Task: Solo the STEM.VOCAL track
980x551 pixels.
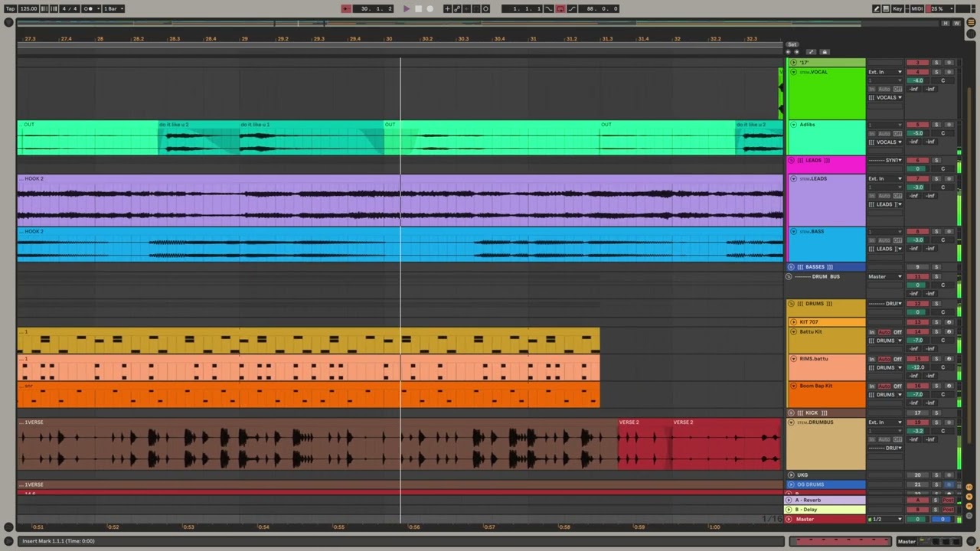Action: point(936,72)
